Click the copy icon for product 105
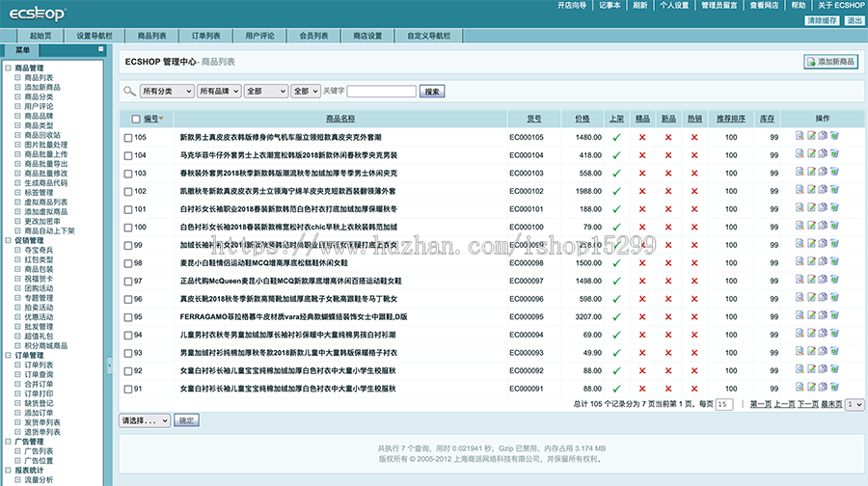868x486 pixels. coord(823,136)
